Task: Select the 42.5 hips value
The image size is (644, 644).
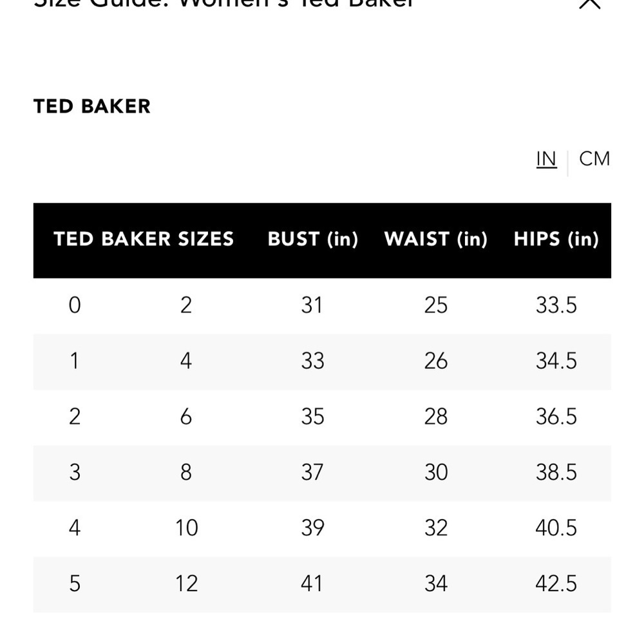Action: pos(556,584)
